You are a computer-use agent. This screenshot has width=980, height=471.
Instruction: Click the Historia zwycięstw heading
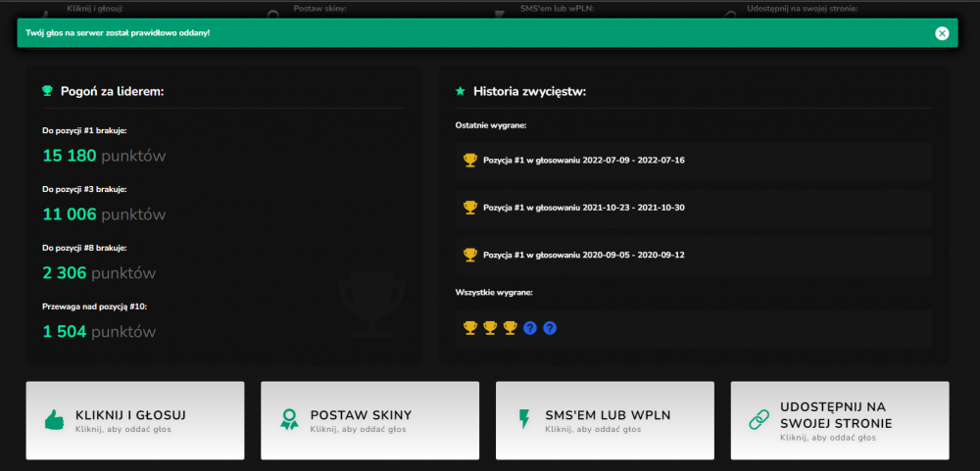[x=529, y=91]
